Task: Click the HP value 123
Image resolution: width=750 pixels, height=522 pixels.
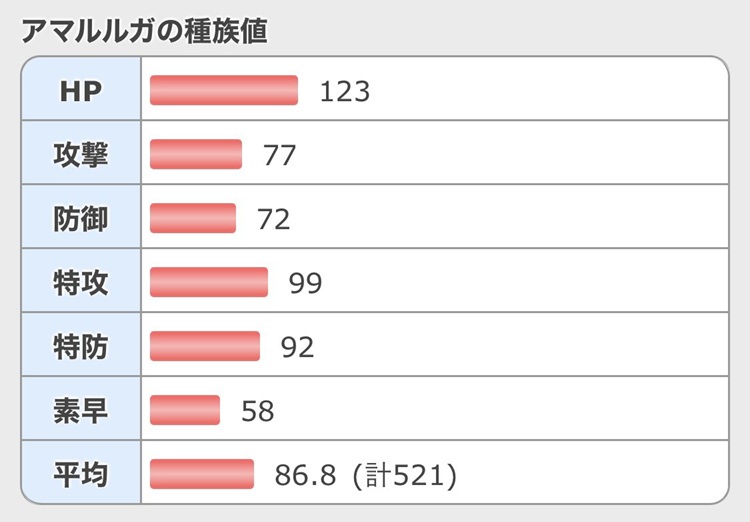Action: [x=345, y=92]
